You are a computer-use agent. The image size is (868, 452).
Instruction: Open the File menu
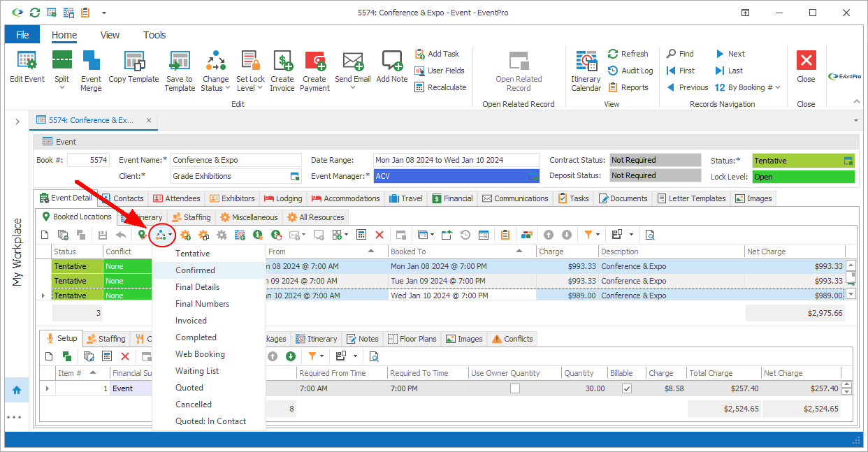point(22,35)
